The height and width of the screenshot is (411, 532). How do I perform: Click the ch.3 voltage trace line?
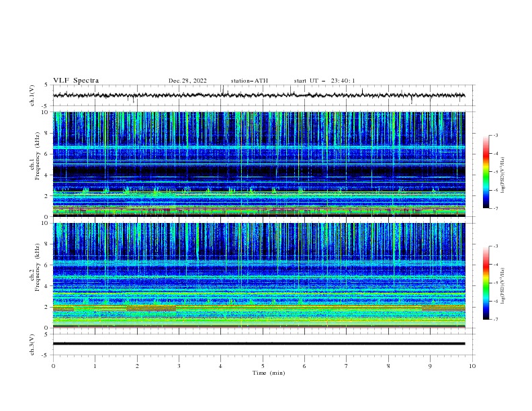tap(259, 344)
